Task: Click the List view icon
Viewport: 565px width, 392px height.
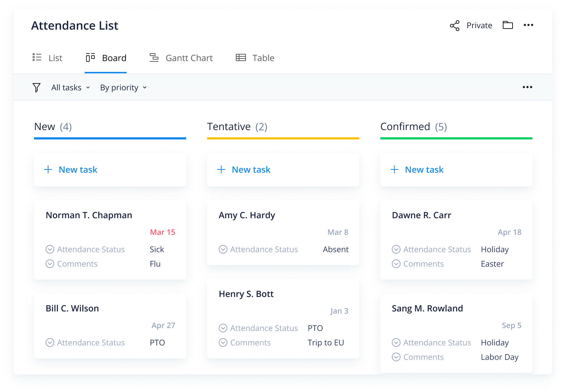Action: click(x=37, y=57)
